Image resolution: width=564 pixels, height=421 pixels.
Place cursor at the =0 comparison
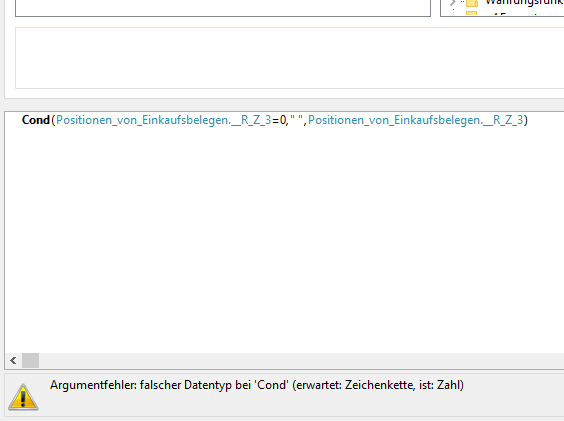[x=279, y=120]
